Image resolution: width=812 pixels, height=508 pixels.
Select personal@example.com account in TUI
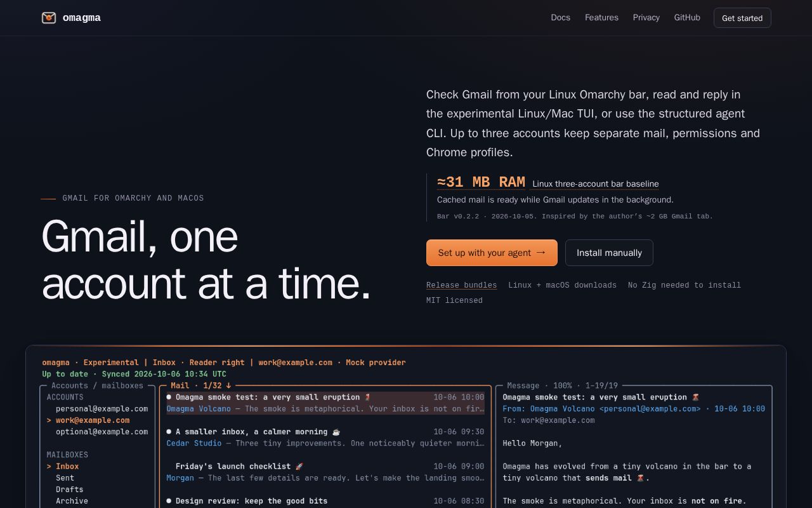coord(101,409)
